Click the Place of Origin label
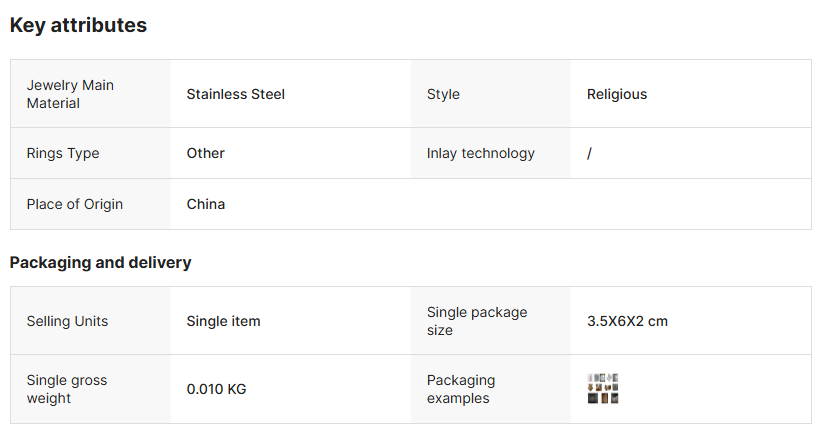This screenshot has width=819, height=436. [x=75, y=204]
